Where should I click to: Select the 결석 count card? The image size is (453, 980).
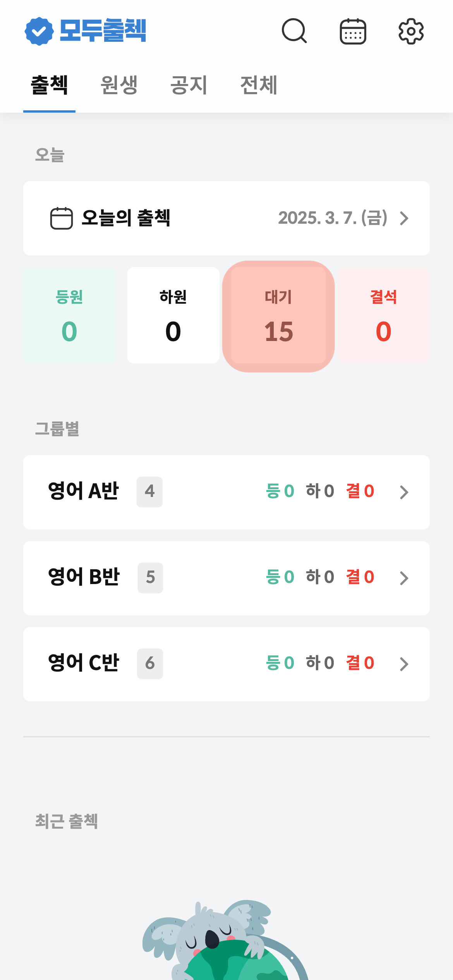tap(383, 315)
